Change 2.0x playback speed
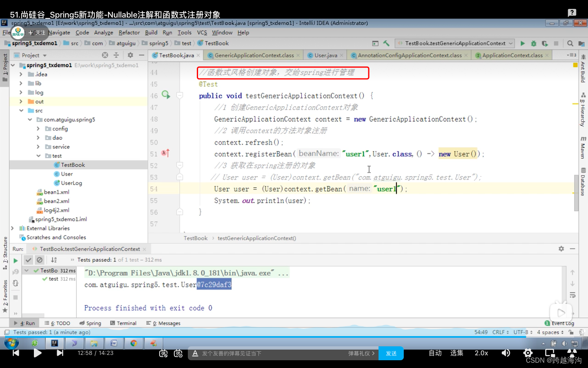Screen dimensions: 588x368 pyautogui.click(x=481, y=353)
